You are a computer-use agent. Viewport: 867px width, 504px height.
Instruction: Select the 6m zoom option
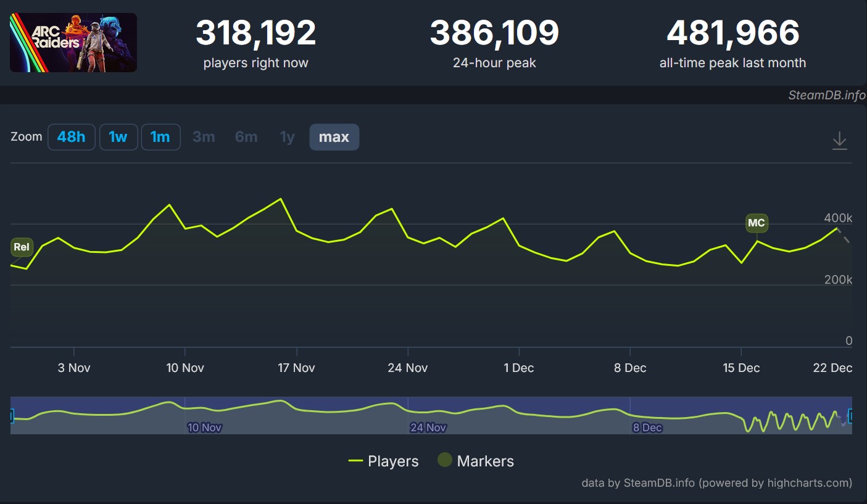pos(246,137)
